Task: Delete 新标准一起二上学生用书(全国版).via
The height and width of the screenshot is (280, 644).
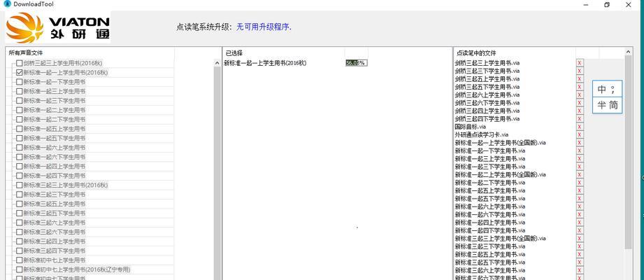Action: coord(580,174)
